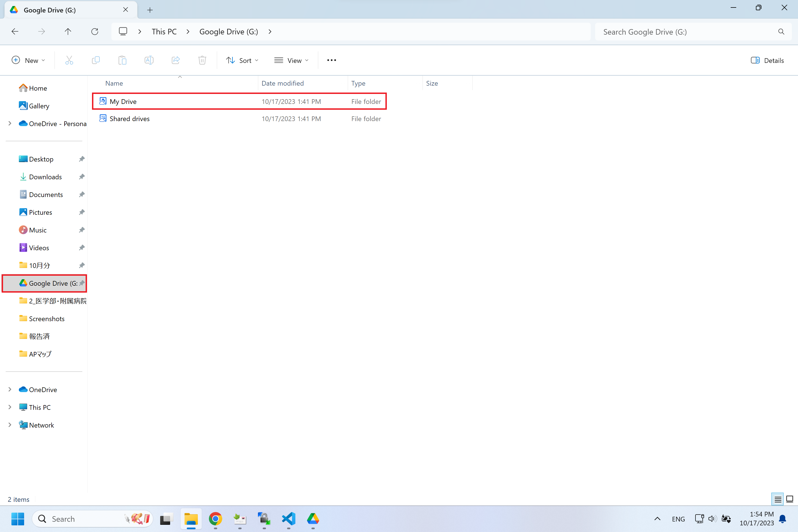Click the taskbar Search box

pos(92,519)
